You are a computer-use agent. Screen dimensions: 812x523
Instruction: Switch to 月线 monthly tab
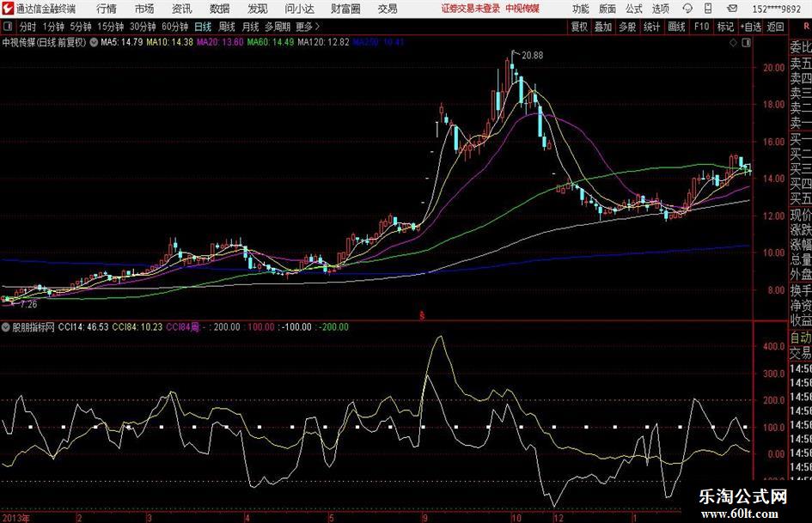point(251,27)
